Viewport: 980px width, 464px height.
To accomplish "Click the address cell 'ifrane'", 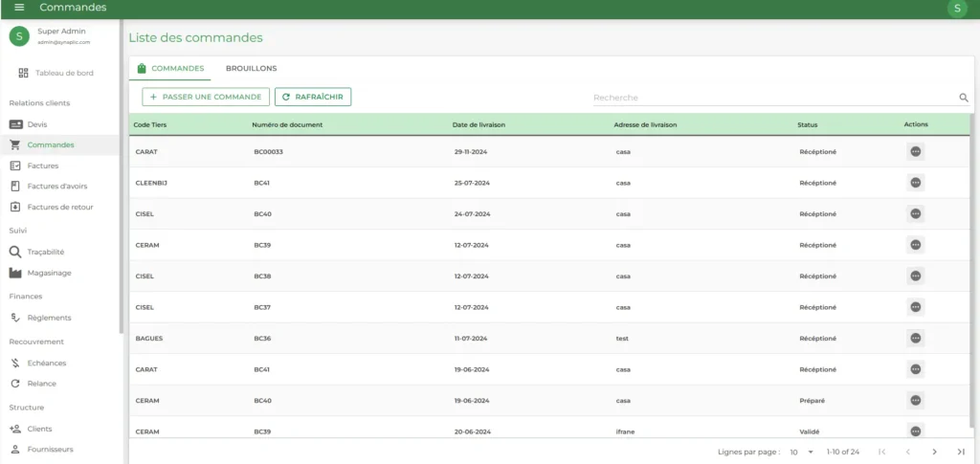I will pos(625,431).
